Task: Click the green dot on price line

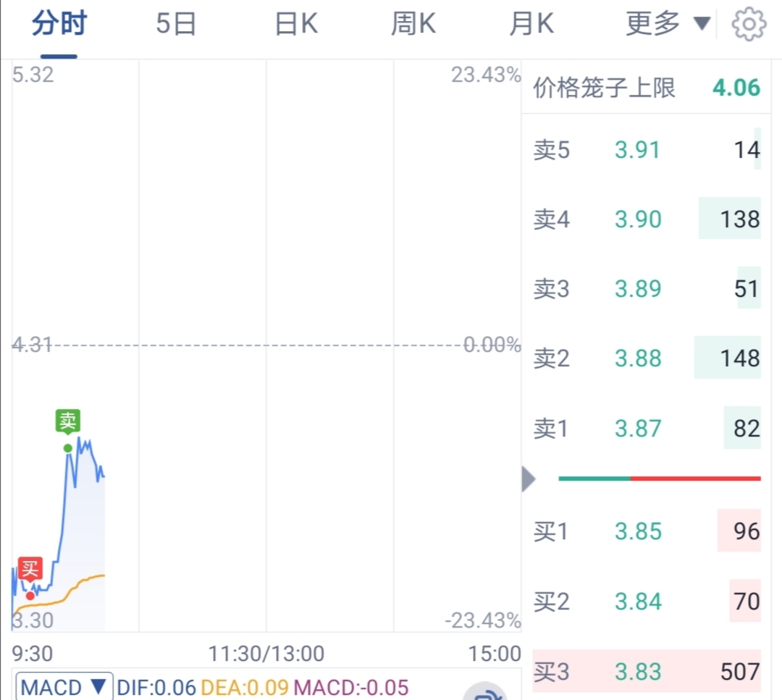Action: (68, 448)
